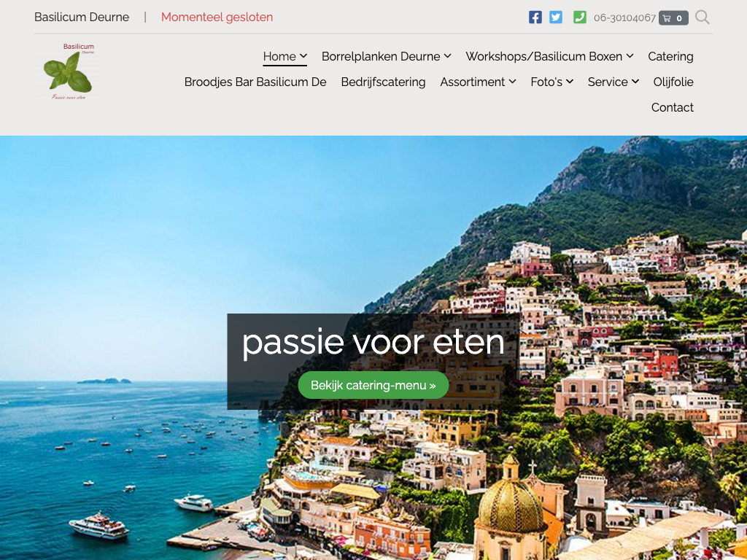The width and height of the screenshot is (747, 560).
Task: Go to the Contact page
Action: (x=672, y=108)
